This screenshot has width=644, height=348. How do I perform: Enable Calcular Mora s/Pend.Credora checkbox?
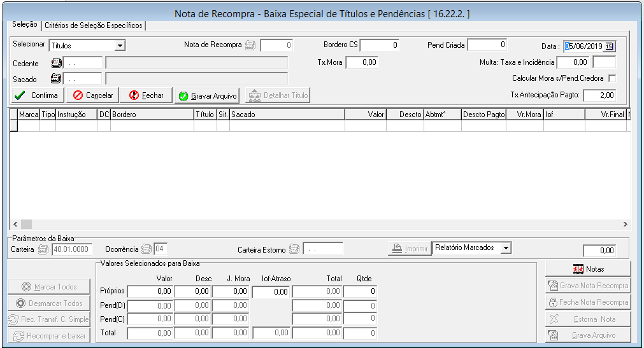(x=612, y=78)
